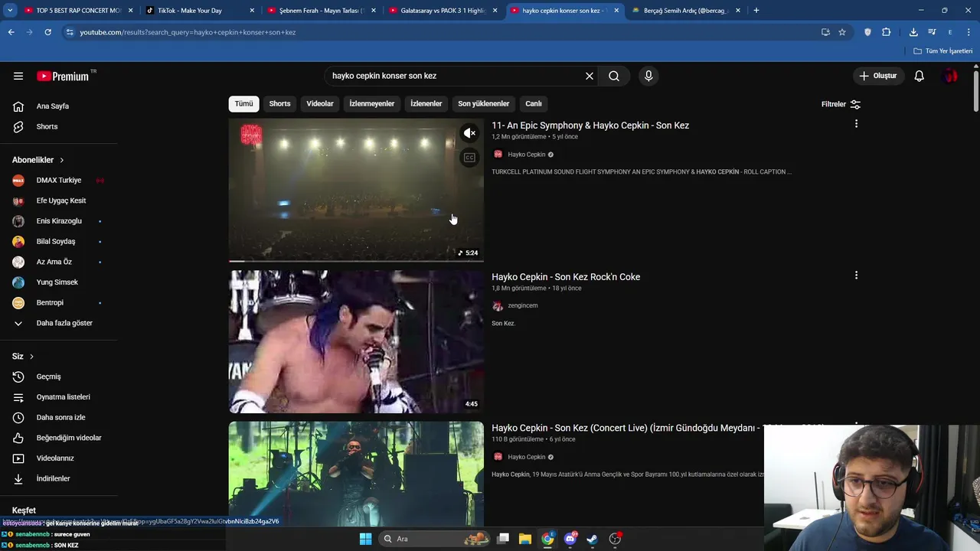
Task: Open YouTube notifications bell
Action: 920,76
